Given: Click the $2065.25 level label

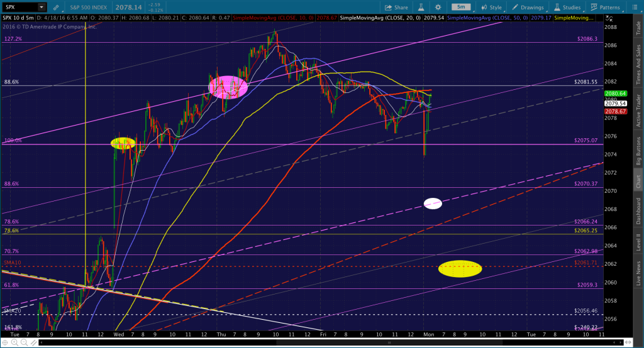Looking at the screenshot, I should [x=586, y=231].
